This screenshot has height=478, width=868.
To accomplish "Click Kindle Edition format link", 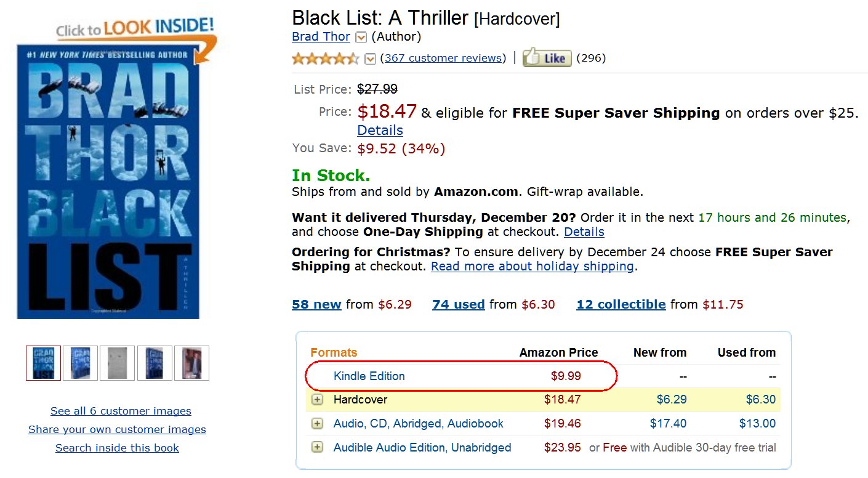I will pyautogui.click(x=369, y=376).
